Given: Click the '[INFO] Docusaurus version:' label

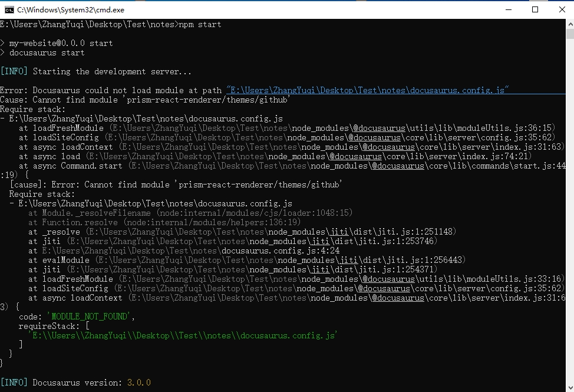Looking at the screenshot, I should (x=61, y=383).
